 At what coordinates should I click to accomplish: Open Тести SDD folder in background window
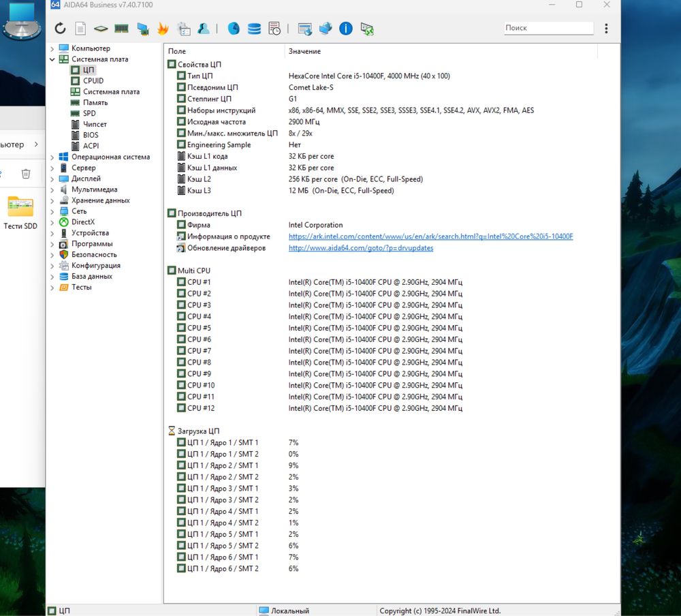click(20, 213)
